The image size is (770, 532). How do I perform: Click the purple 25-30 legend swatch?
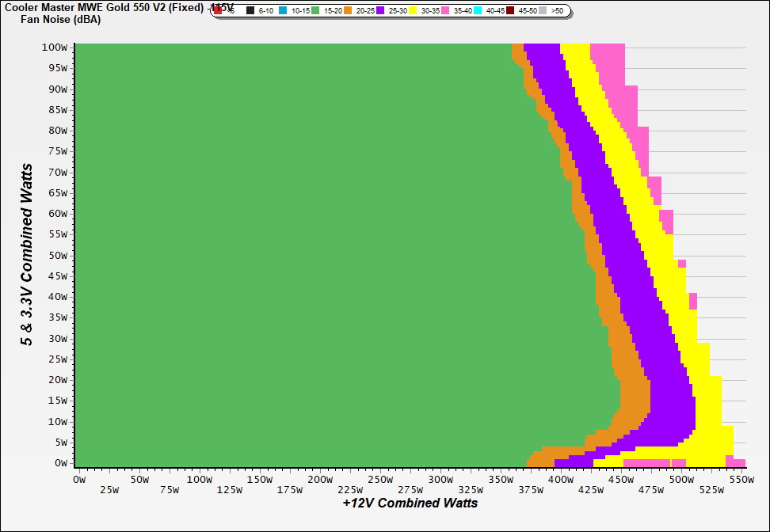pos(381,11)
